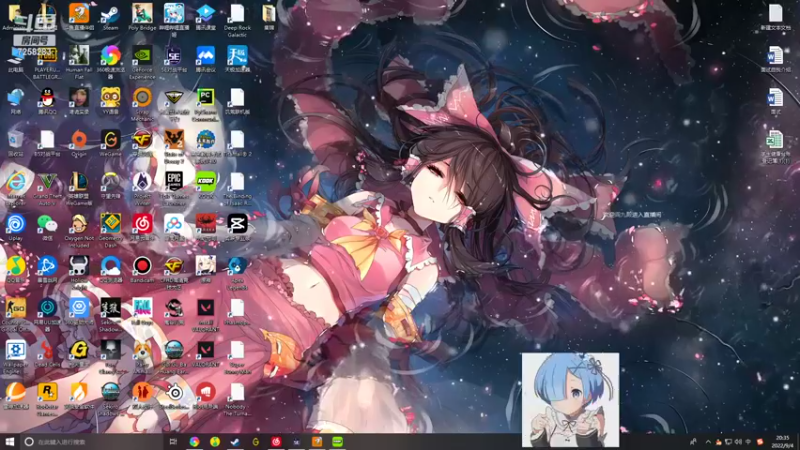Open the Windows Start menu
The width and height of the screenshot is (800, 450).
9,442
